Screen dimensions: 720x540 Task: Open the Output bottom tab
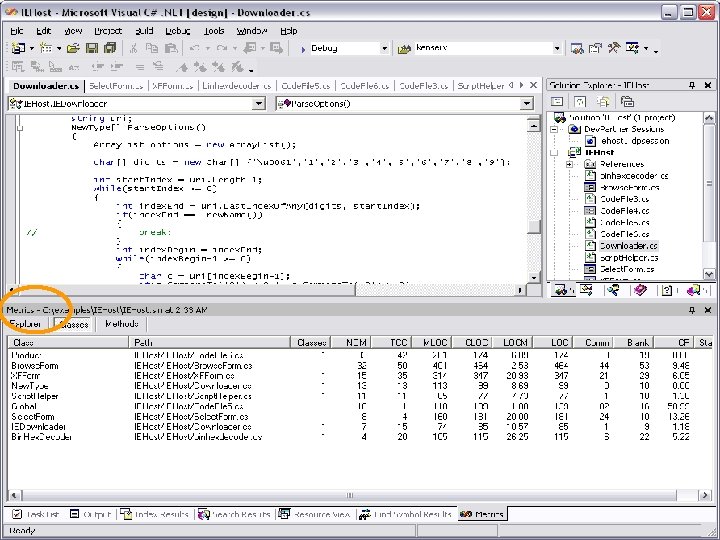click(x=90, y=514)
